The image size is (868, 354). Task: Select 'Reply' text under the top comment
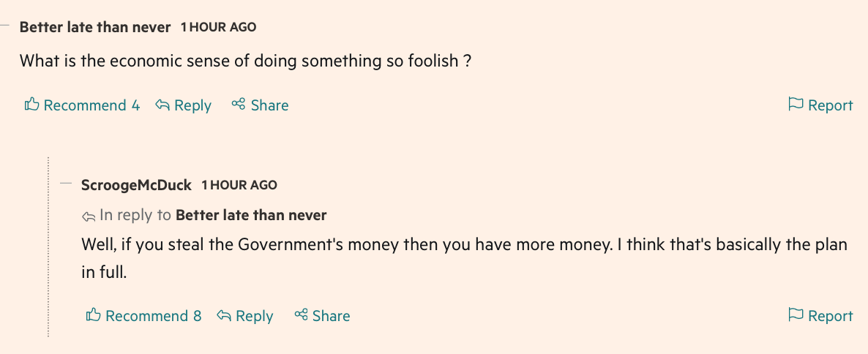tap(192, 105)
